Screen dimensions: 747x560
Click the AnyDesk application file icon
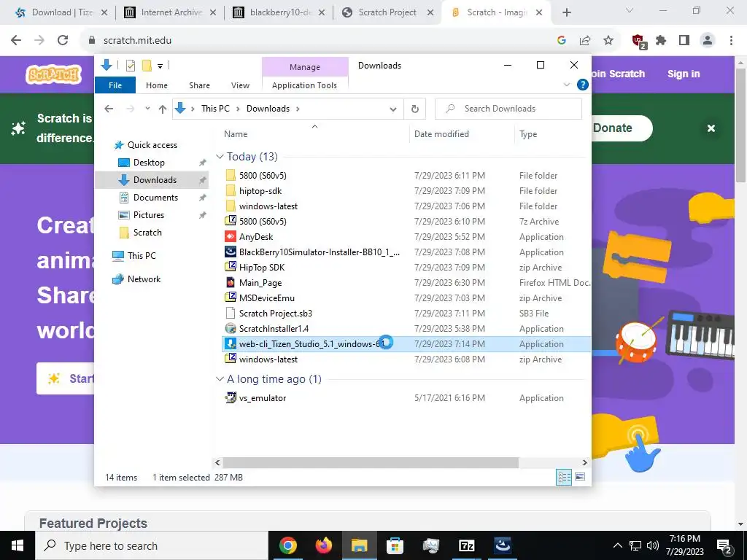[x=231, y=237]
